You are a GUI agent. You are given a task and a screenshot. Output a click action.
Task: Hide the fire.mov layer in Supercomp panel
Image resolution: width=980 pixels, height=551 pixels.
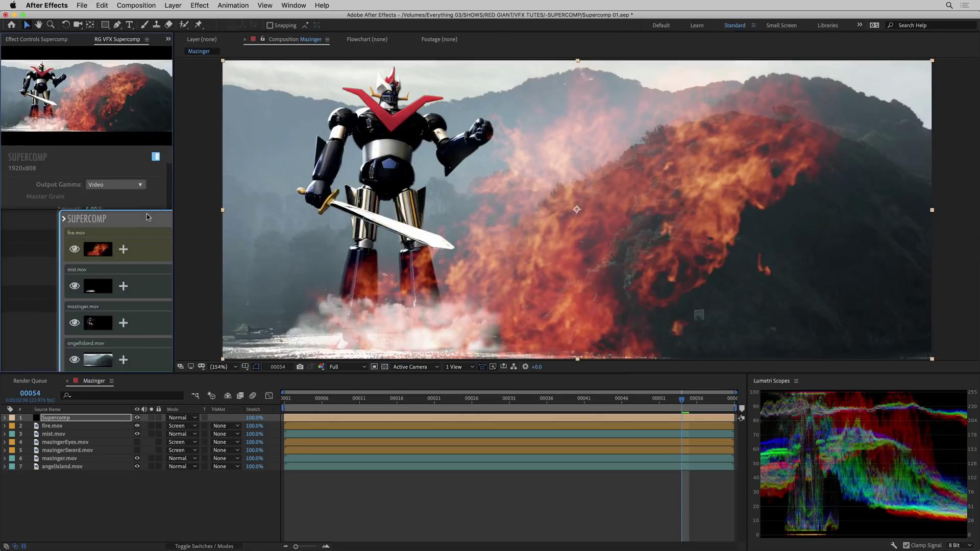[75, 249]
